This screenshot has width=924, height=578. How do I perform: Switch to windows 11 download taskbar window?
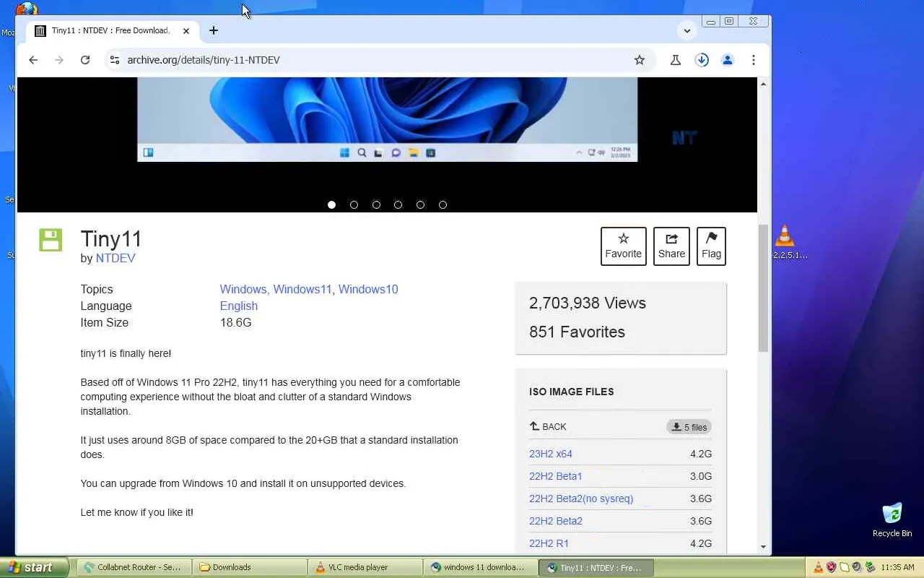(480, 567)
